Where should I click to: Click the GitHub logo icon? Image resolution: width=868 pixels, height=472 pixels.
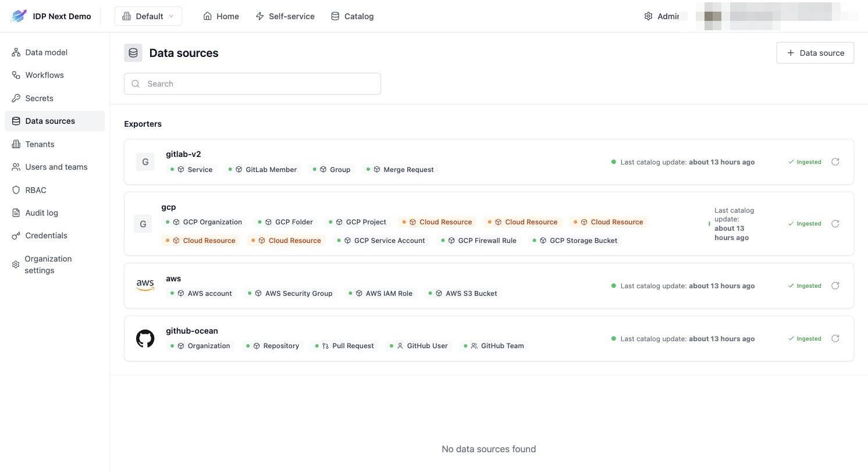145,338
